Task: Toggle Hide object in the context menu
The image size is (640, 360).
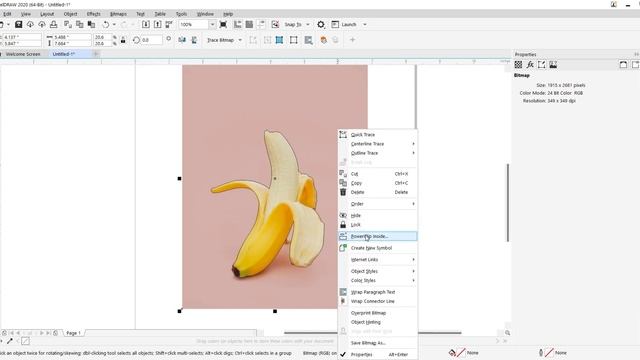Action: (378, 215)
